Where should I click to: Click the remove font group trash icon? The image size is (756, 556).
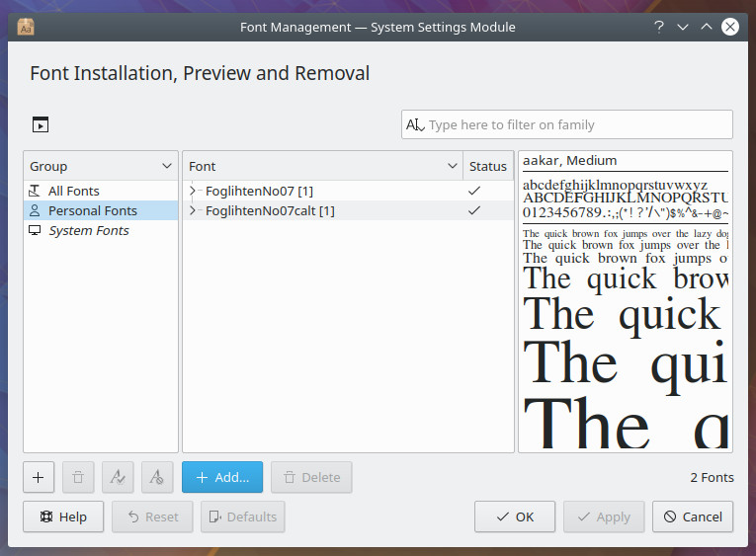pos(78,477)
